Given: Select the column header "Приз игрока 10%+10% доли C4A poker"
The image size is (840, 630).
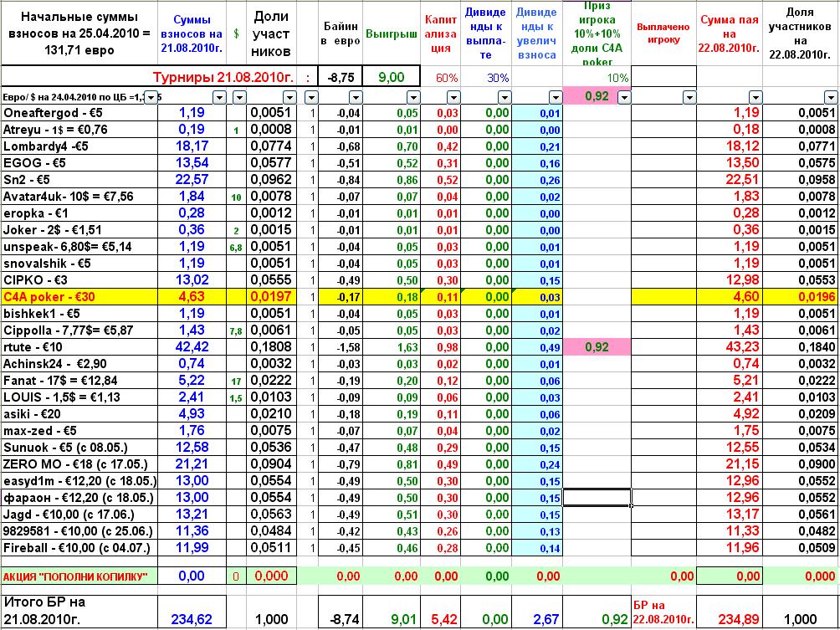Looking at the screenshot, I should click(x=597, y=33).
